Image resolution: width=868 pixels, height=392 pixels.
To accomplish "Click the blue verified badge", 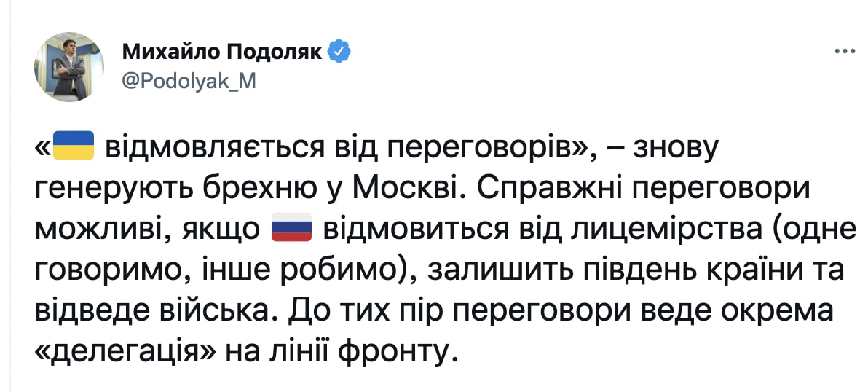I will pos(342,51).
